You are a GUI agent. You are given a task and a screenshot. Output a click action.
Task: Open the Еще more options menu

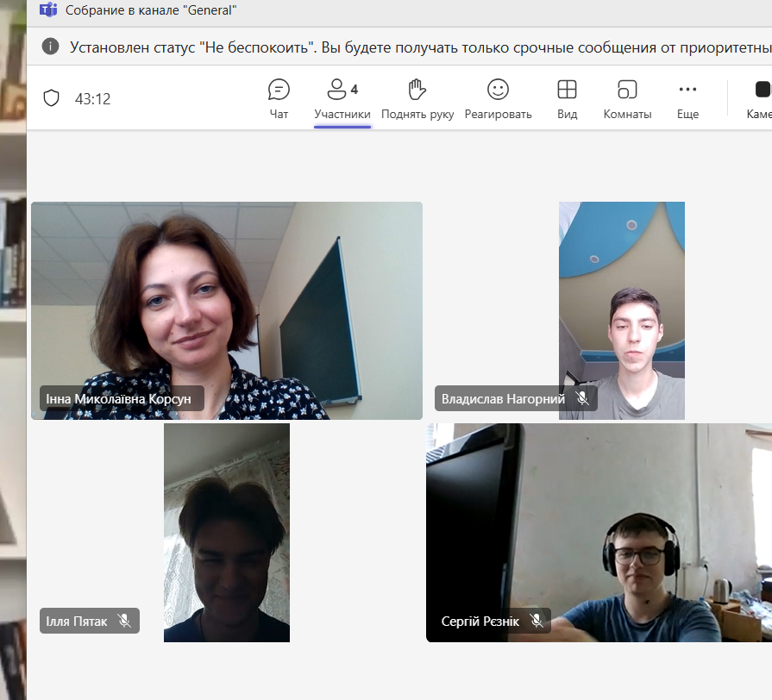(687, 99)
